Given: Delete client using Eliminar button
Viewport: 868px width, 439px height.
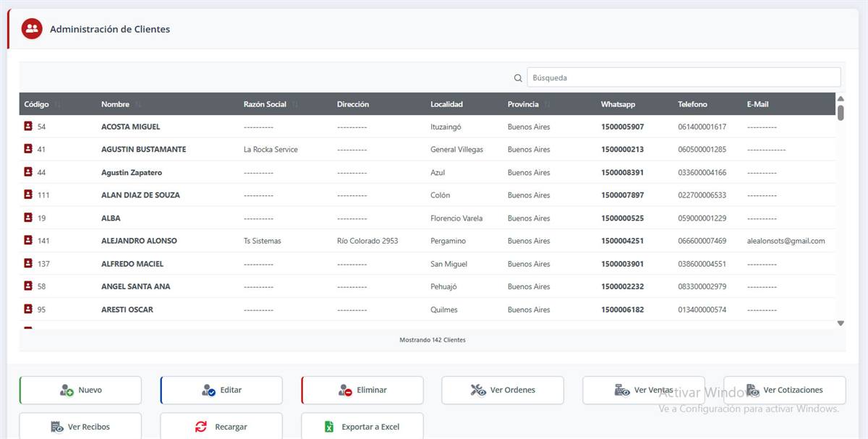Looking at the screenshot, I should tap(362, 391).
